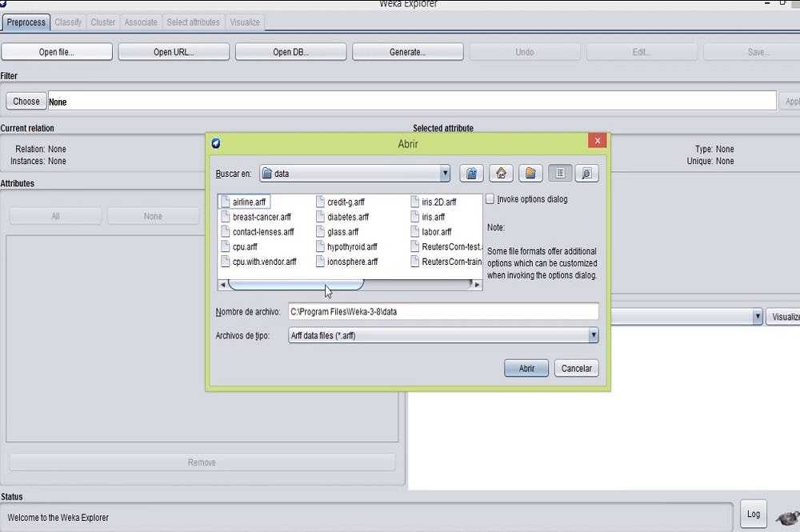The image size is (800, 532).
Task: Enable the Invoke options dialog checkbox
Action: click(490, 199)
